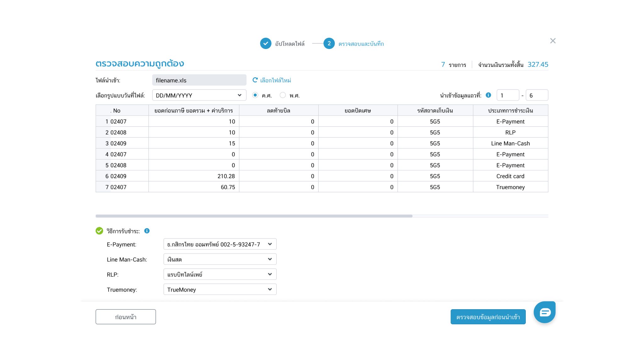Click the refresh icon to choose a new file
Screen dimensions: 644x362
(x=255, y=80)
